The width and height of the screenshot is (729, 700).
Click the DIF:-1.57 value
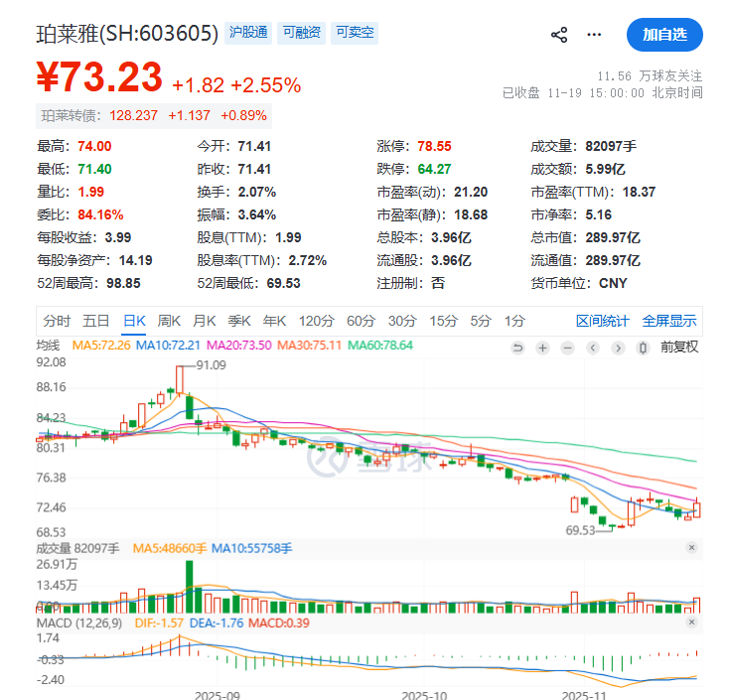tap(159, 623)
